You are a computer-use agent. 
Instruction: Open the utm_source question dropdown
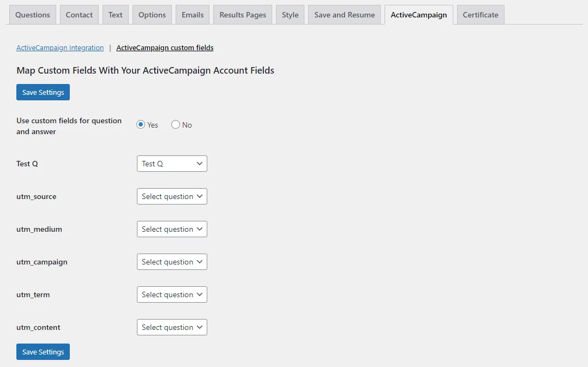[x=172, y=196]
